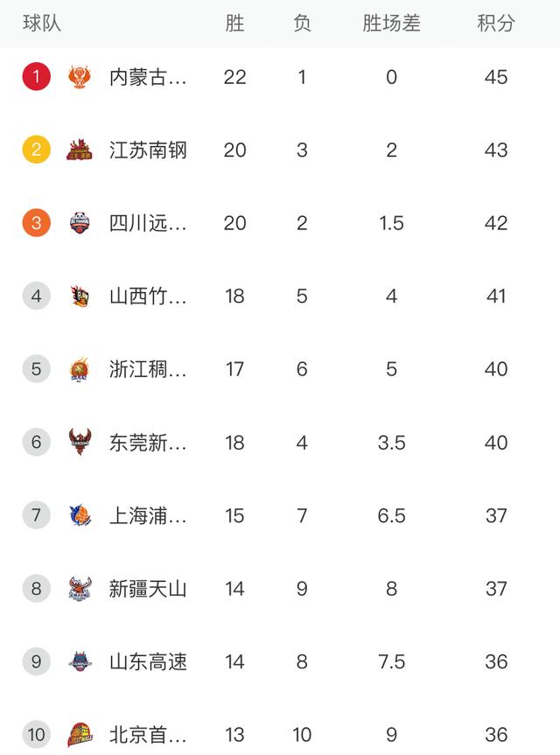Click the yellow rank 2 badge
Screen dimensions: 560x755
click(36, 150)
